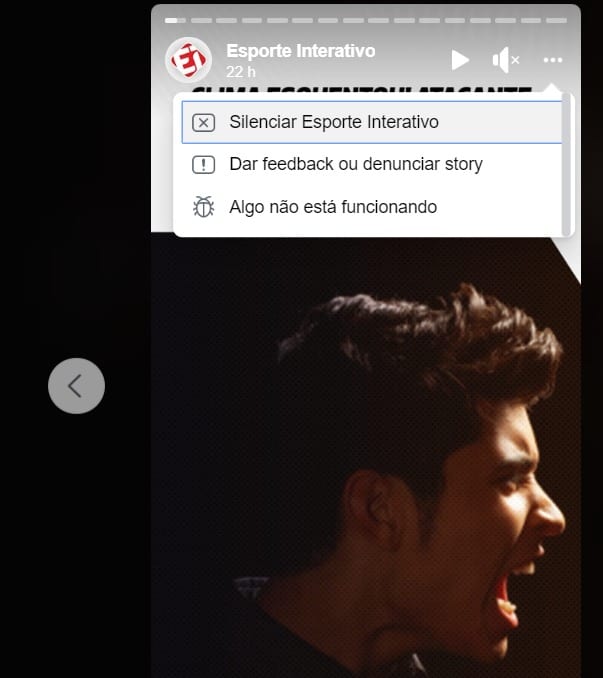Screen dimensions: 603x678
Task: Choose Dar feedback ou denunciar story
Action: click(x=355, y=164)
